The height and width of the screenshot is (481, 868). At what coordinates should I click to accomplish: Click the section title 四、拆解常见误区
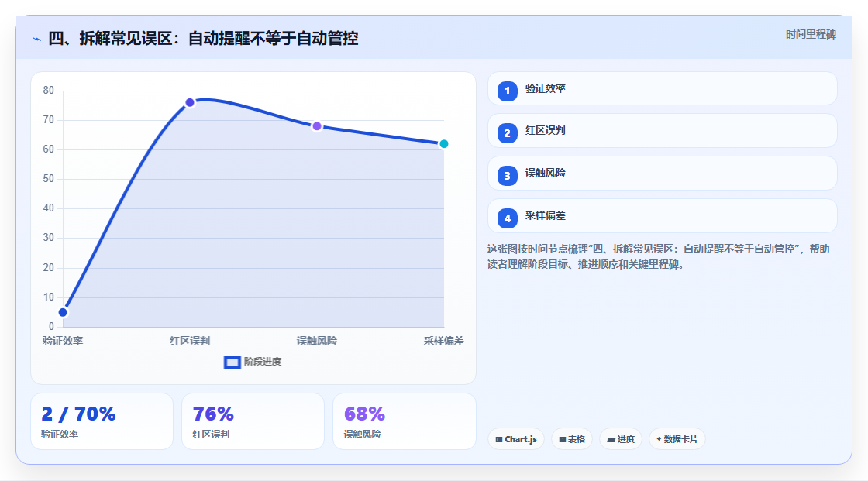coord(203,38)
